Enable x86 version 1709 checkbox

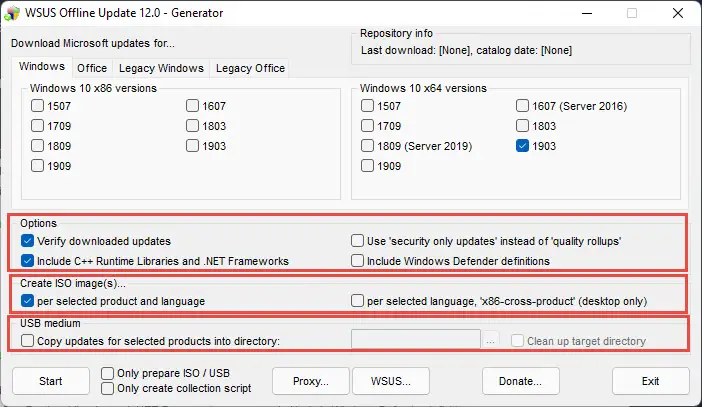point(37,126)
